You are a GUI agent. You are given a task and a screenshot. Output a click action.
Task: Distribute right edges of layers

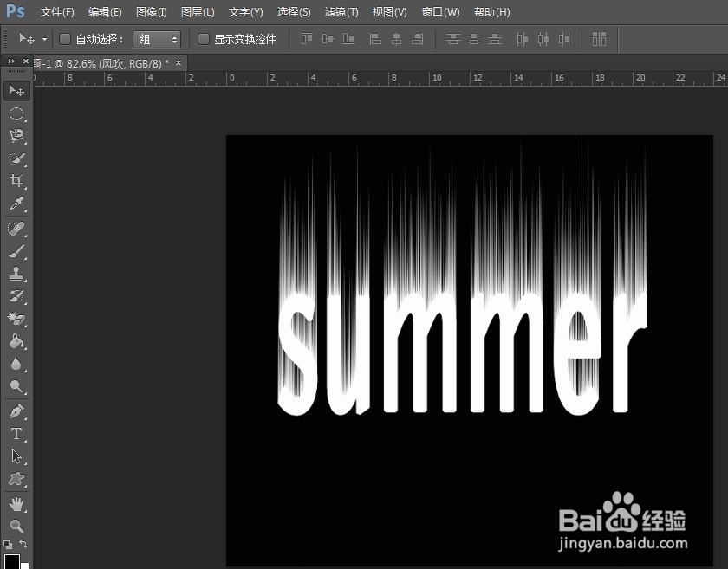[564, 39]
